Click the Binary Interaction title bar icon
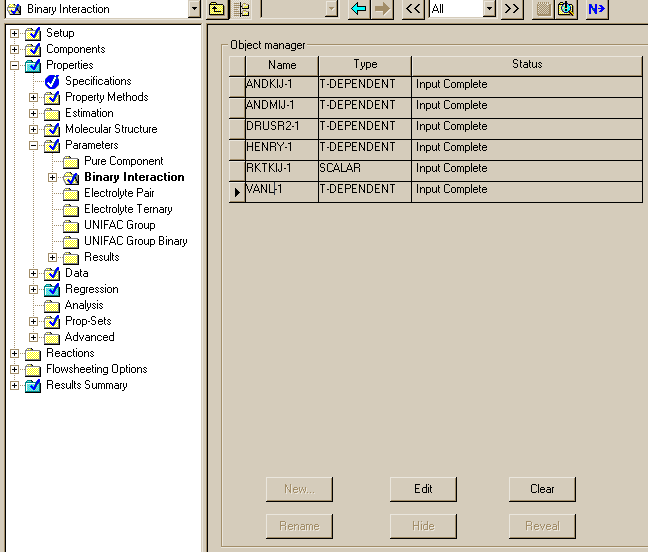The height and width of the screenshot is (552, 648). [14, 9]
